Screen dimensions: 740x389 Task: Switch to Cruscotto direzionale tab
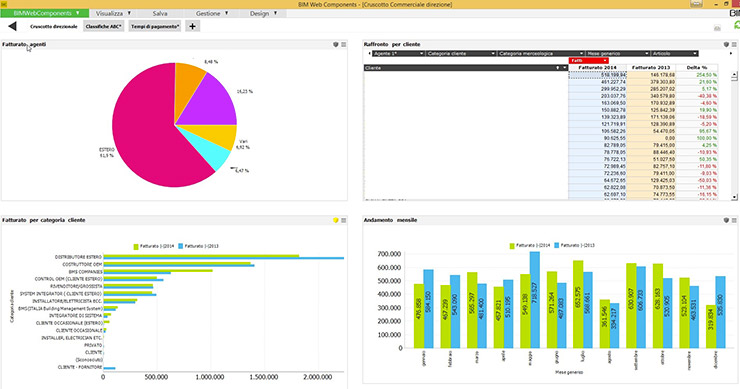pos(53,26)
